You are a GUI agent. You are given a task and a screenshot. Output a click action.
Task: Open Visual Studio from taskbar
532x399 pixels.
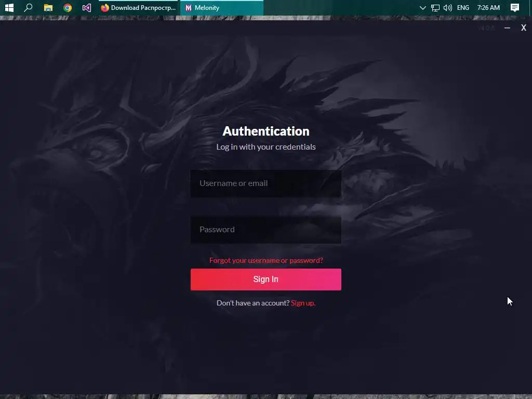click(87, 7)
